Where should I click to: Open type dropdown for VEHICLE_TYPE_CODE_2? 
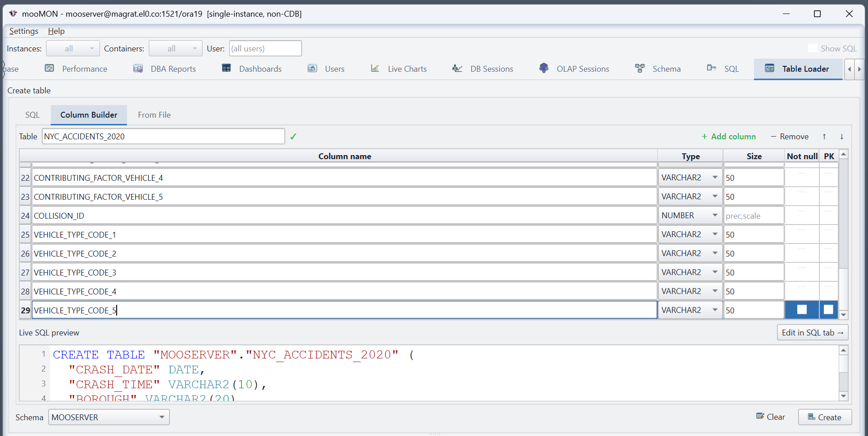690,253
